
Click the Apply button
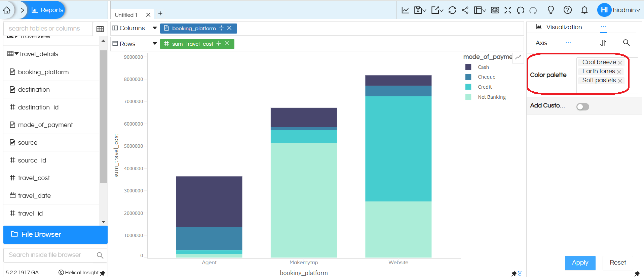(x=580, y=263)
